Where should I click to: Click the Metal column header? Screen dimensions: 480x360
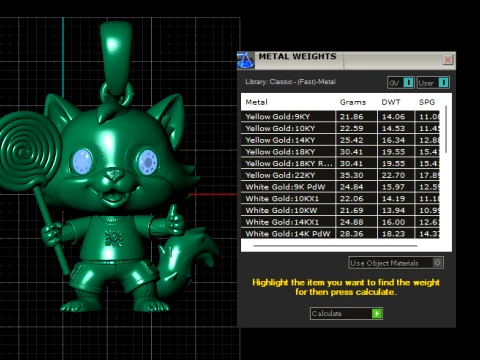(256, 102)
